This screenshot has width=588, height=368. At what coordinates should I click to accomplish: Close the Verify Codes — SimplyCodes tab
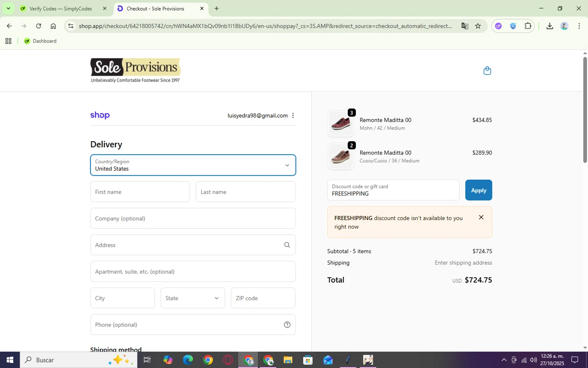tap(105, 8)
